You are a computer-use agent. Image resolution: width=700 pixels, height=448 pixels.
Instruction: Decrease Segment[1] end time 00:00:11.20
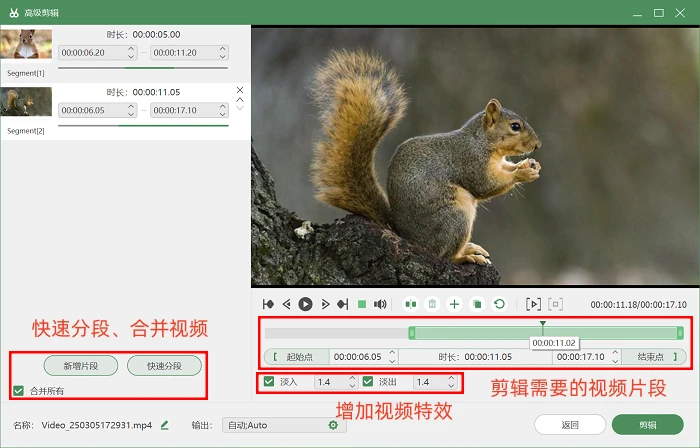223,56
